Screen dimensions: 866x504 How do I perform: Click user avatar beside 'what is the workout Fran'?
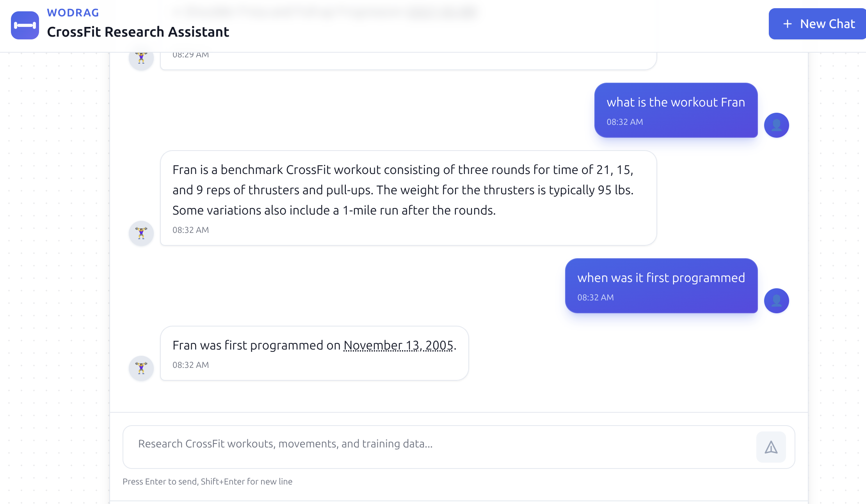tap(776, 125)
